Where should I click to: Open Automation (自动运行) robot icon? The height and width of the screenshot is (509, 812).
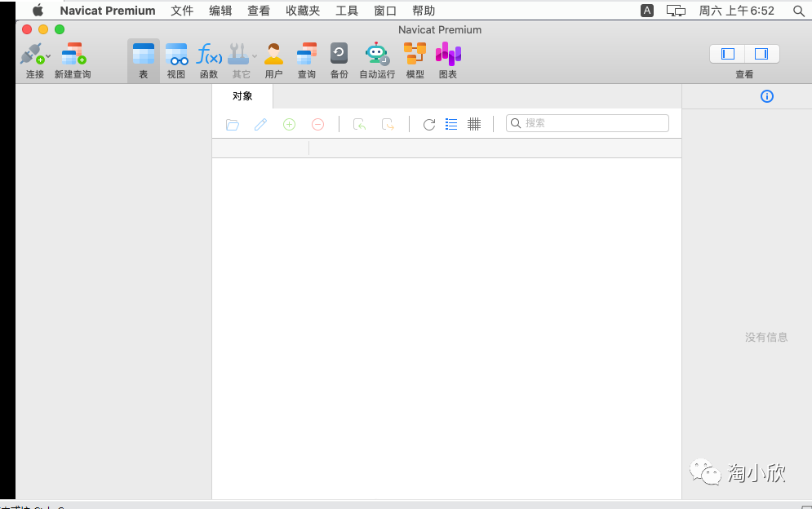377,53
